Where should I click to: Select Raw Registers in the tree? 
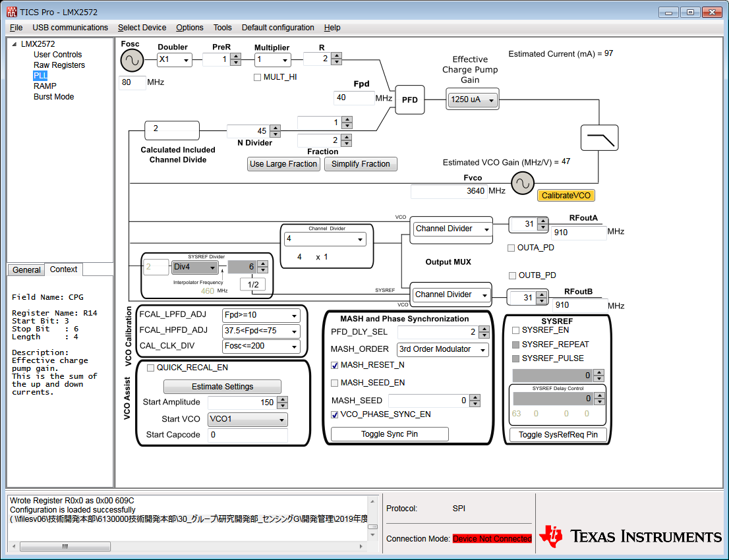(59, 65)
